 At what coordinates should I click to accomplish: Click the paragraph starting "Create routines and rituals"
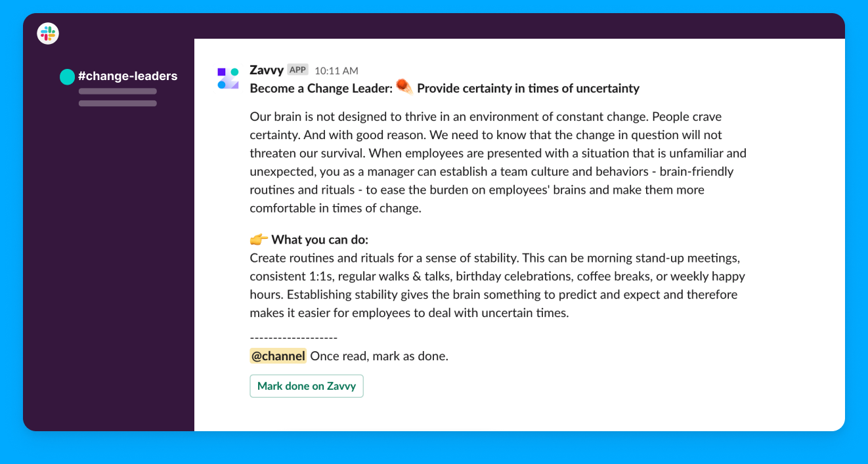(497, 285)
